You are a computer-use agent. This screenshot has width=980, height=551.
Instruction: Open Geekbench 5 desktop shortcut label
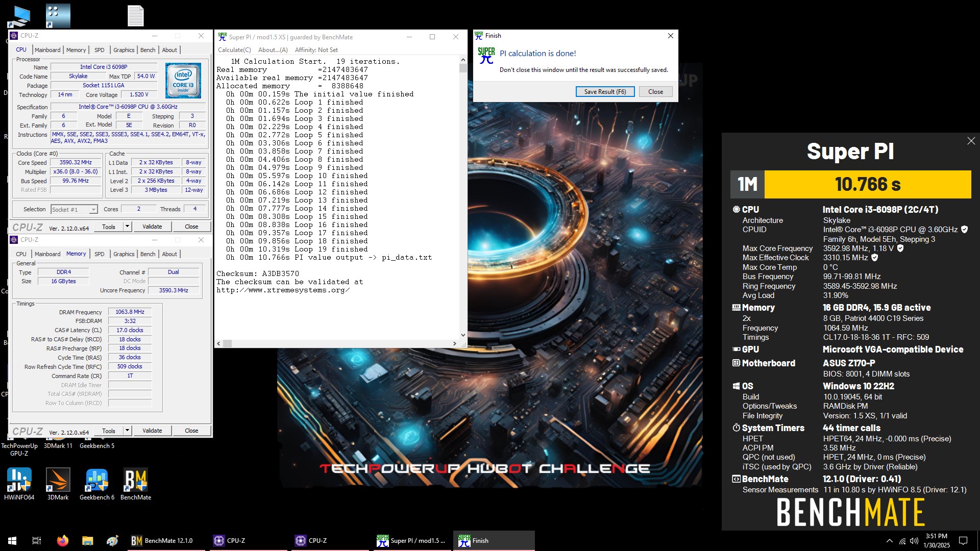(97, 446)
